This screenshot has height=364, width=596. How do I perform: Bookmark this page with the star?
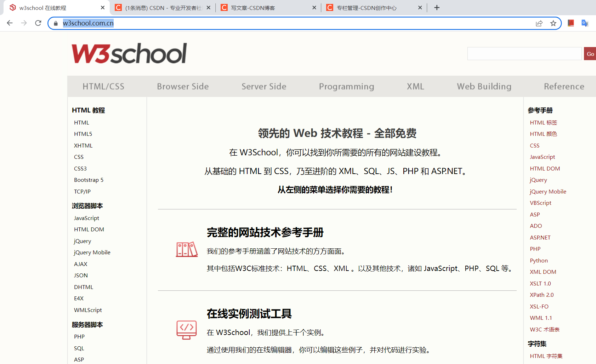pos(553,23)
